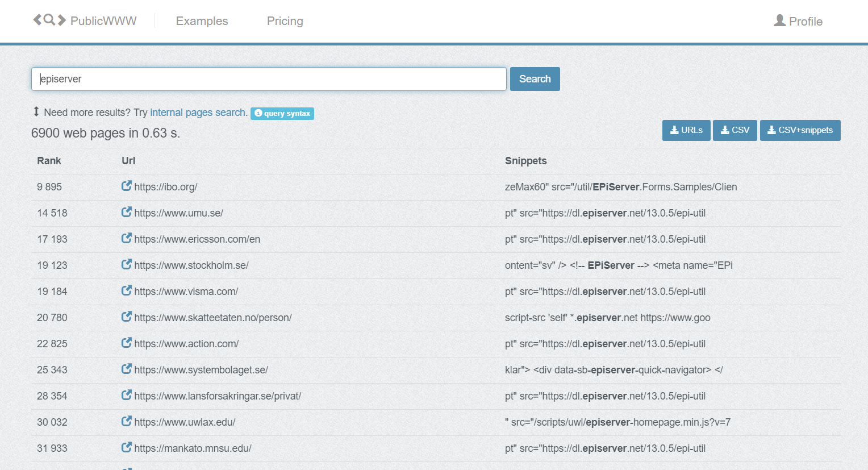868x470 pixels.
Task: Focus the search box containing 'episerver'
Action: (269, 79)
